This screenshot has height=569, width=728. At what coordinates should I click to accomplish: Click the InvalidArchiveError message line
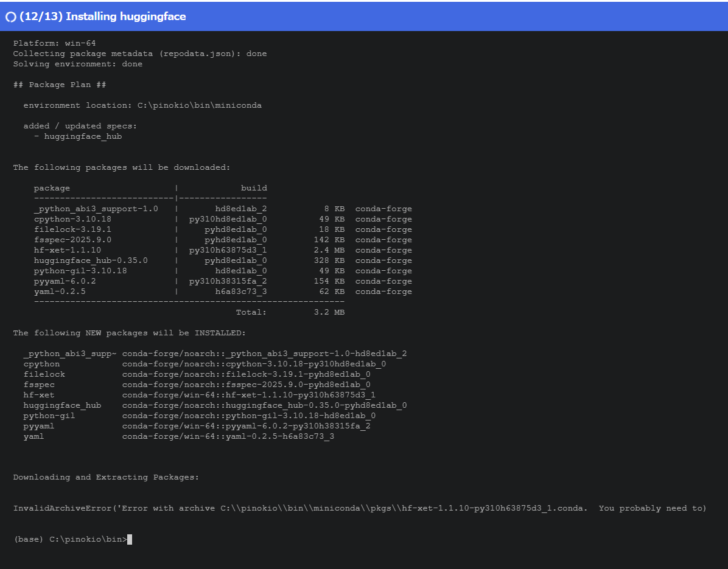[x=360, y=508]
